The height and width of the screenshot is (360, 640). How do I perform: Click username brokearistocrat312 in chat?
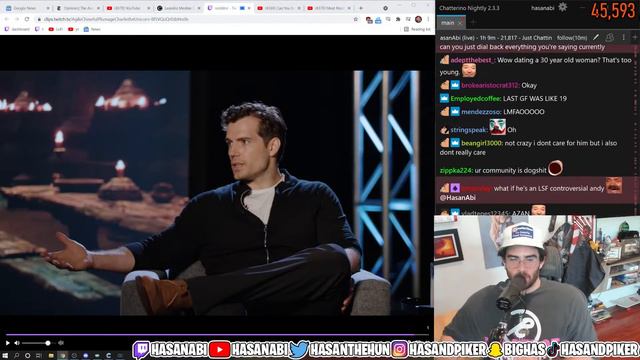491,85
